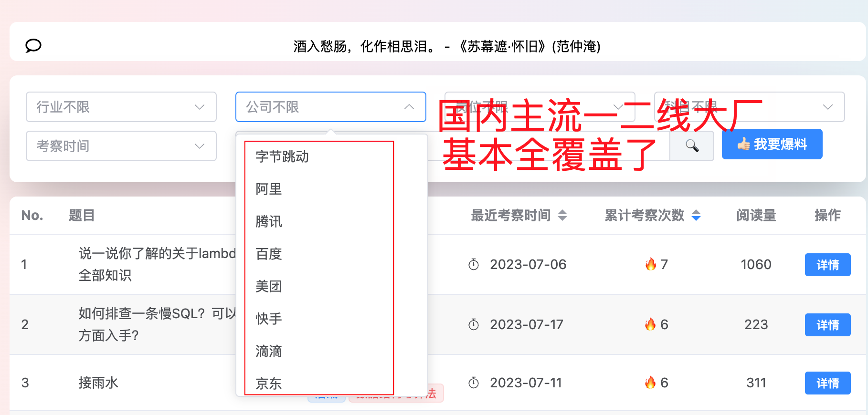Image resolution: width=868 pixels, height=415 pixels.
Task: Click the fire icon next to count 7
Action: point(651,264)
